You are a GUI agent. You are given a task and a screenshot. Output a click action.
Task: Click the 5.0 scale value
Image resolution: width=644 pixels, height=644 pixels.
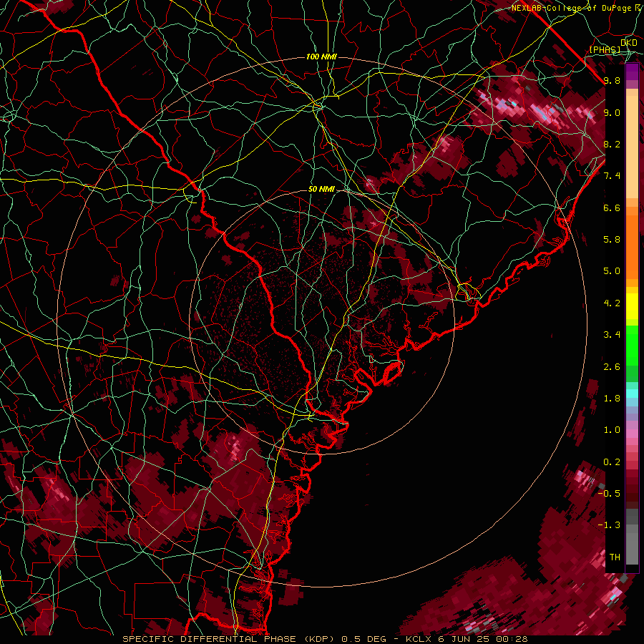point(612,271)
